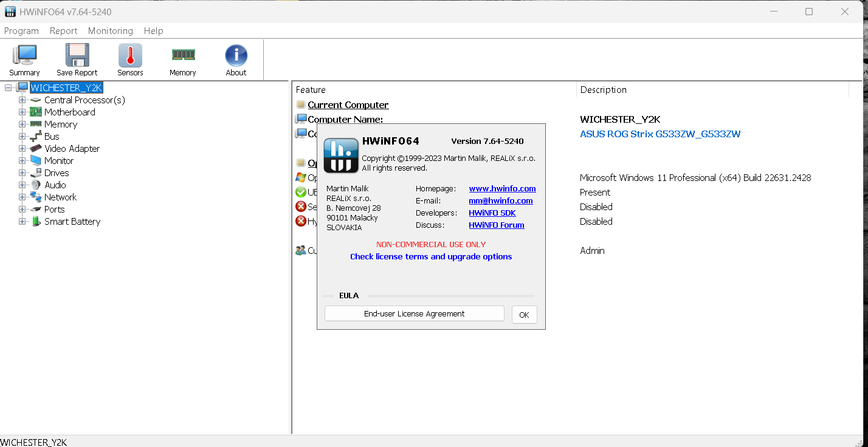Click the Save Report floppy icon
Viewport: 868px width, 447px height.
[x=77, y=55]
